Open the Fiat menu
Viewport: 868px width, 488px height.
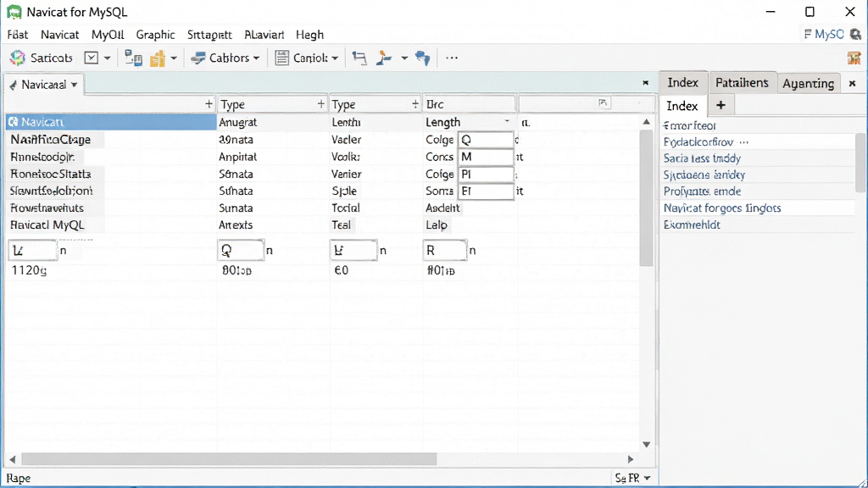(x=18, y=34)
